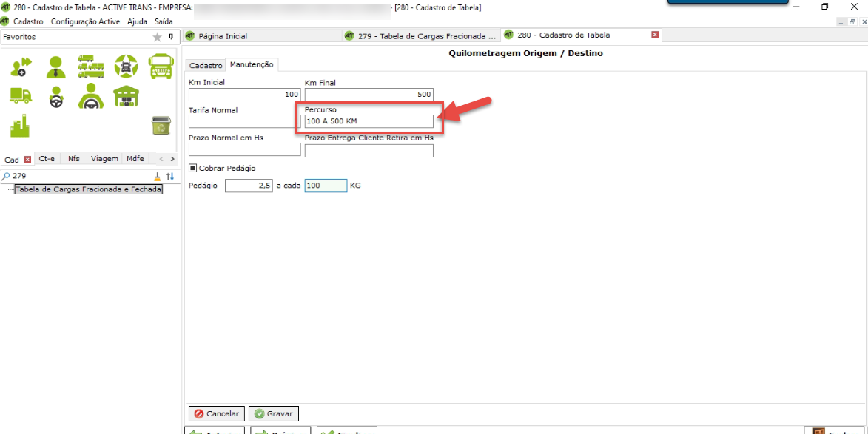Open the Configuração Active menu

point(85,22)
